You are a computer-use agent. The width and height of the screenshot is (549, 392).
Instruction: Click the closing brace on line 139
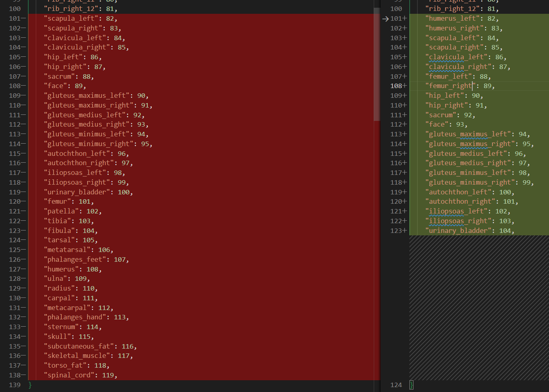point(30,385)
